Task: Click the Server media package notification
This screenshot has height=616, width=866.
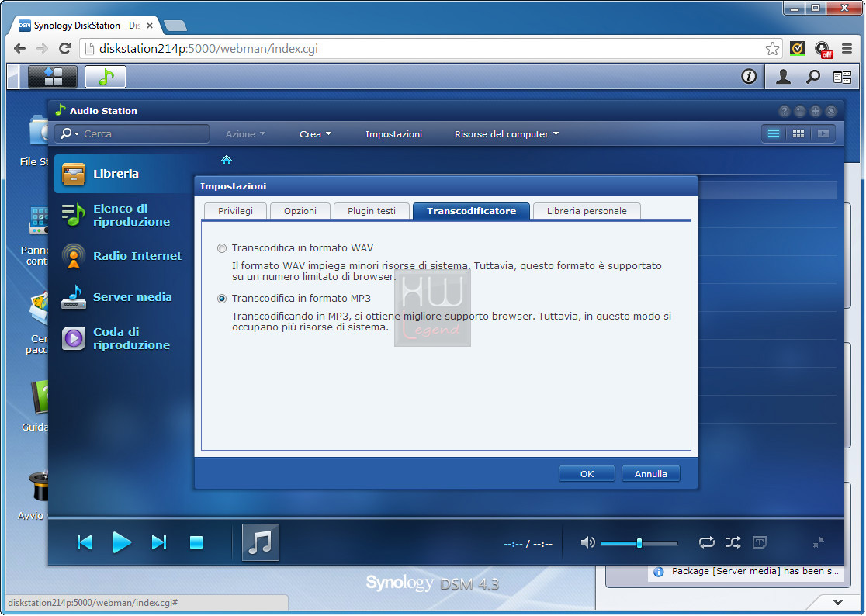Action: [746, 571]
